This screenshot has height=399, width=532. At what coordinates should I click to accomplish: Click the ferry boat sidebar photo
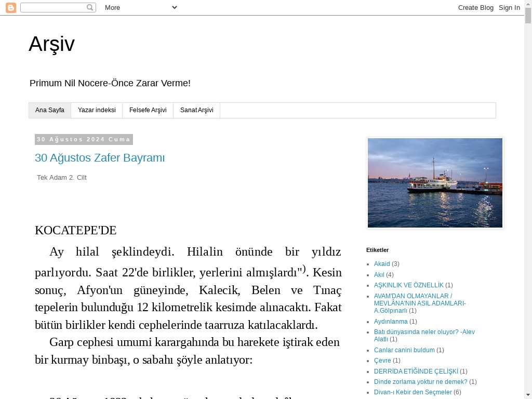coord(435,183)
